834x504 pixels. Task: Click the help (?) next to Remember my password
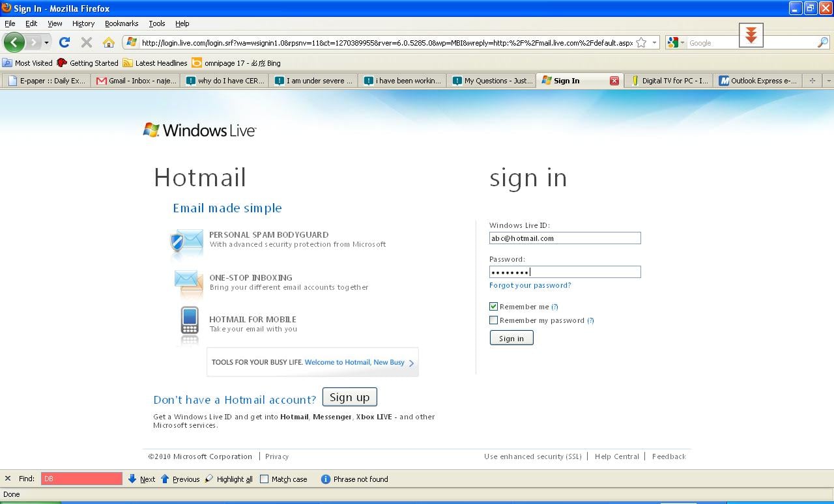click(x=590, y=320)
